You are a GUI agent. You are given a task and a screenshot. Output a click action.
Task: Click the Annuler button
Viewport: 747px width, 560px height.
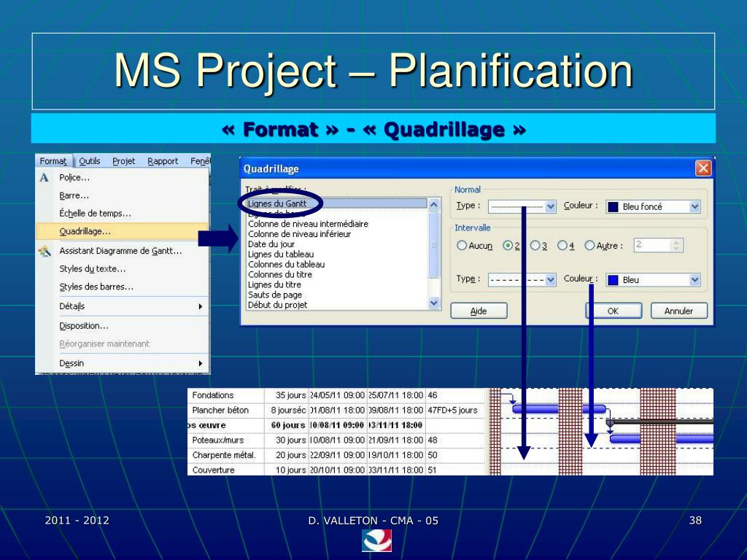coord(679,311)
